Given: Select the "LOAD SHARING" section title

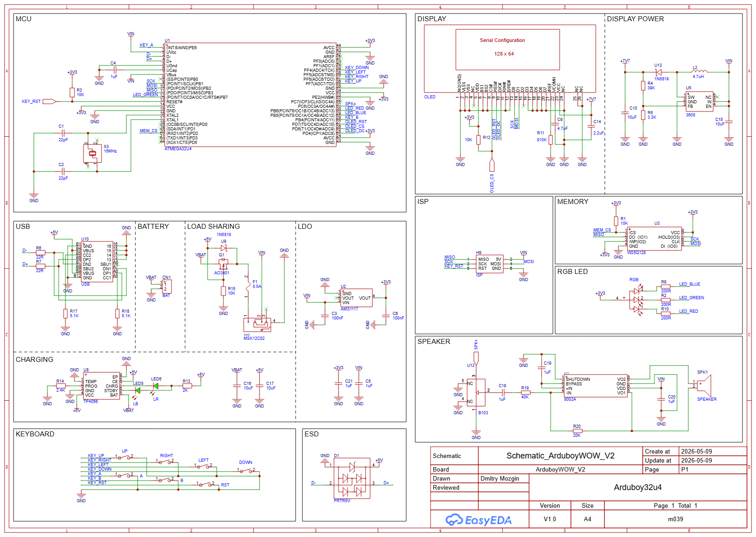Looking at the screenshot, I should 213,227.
